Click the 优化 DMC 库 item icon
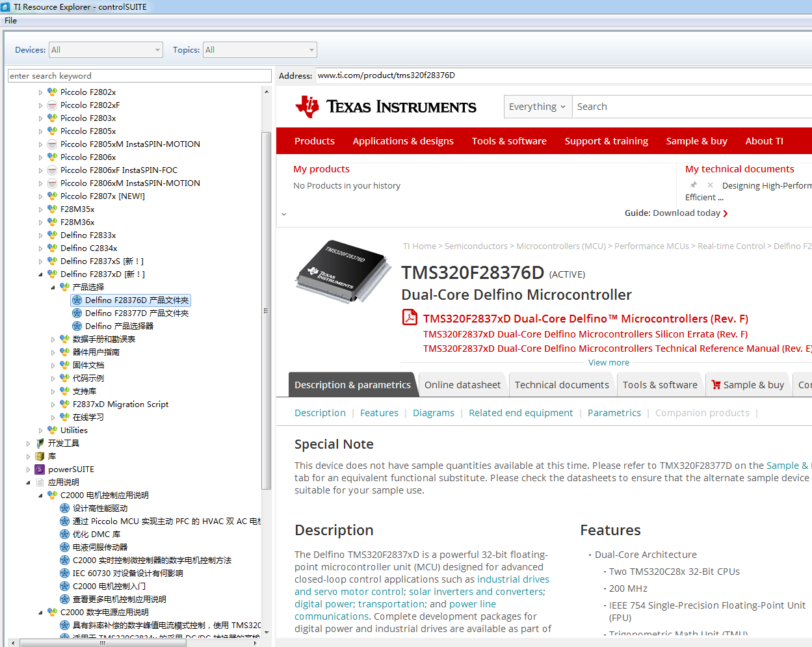The width and height of the screenshot is (812, 647). tap(64, 535)
